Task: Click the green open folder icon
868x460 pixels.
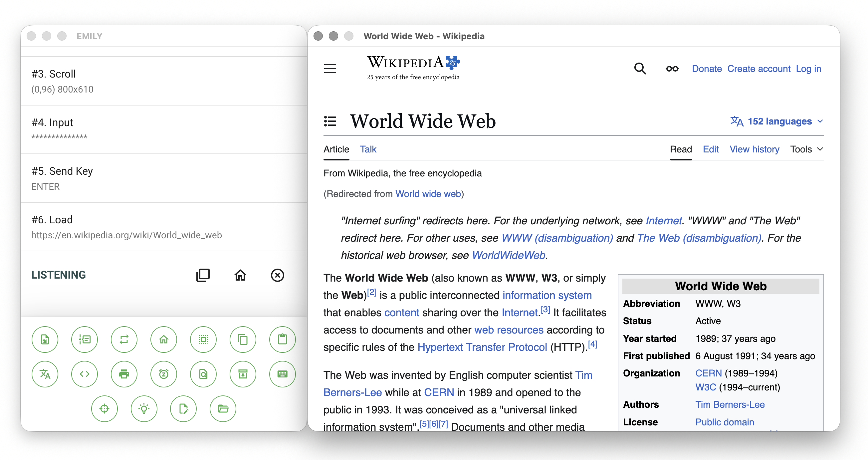Action: click(223, 409)
